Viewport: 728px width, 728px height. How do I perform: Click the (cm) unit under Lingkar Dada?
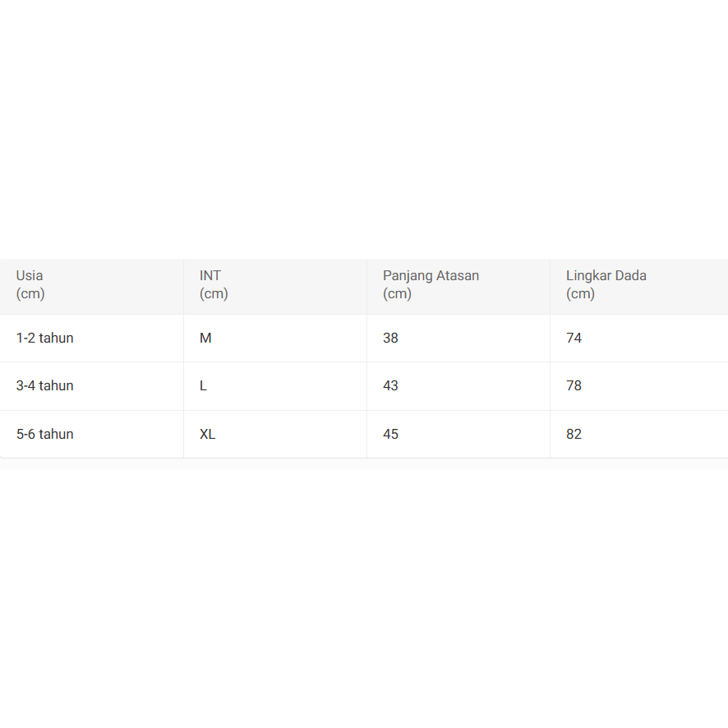tap(580, 294)
